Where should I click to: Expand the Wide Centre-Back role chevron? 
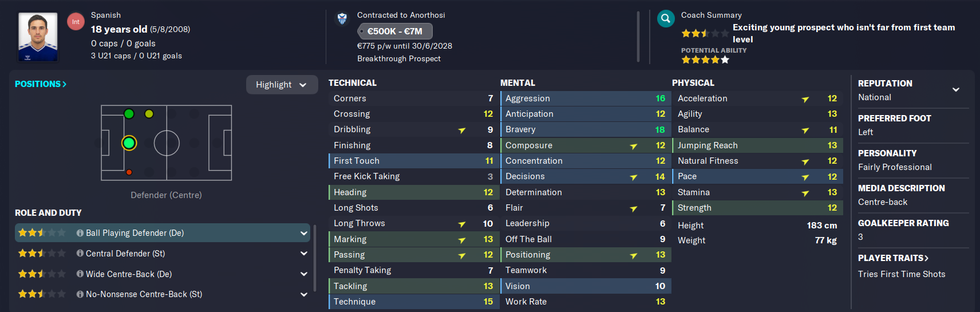click(x=303, y=274)
